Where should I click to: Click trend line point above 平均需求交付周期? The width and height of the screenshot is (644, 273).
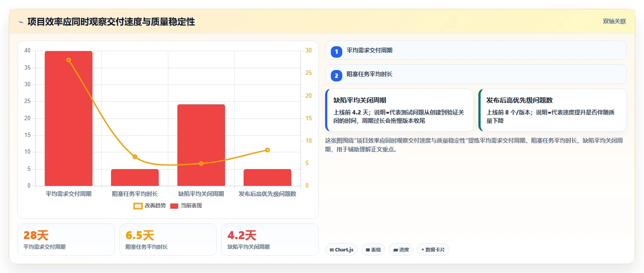[69, 60]
